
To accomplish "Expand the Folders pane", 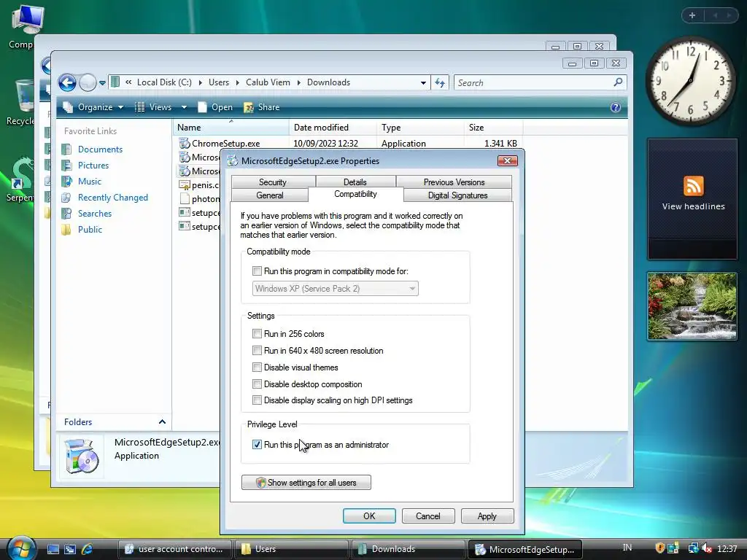I will click(x=162, y=422).
